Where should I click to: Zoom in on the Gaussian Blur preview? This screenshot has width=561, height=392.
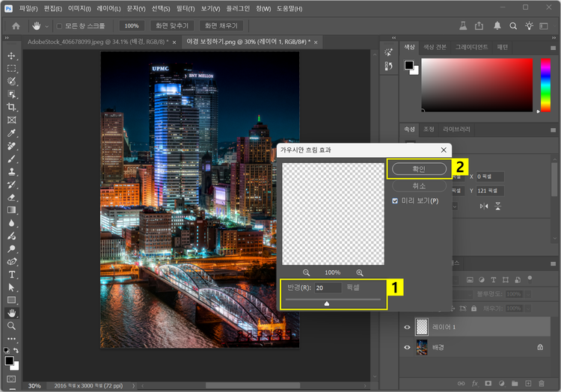360,273
